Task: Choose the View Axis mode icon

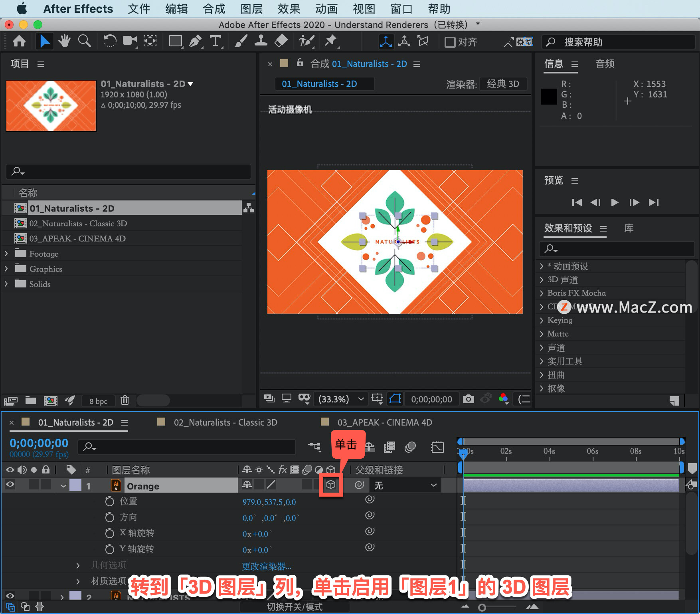Action: (x=423, y=42)
